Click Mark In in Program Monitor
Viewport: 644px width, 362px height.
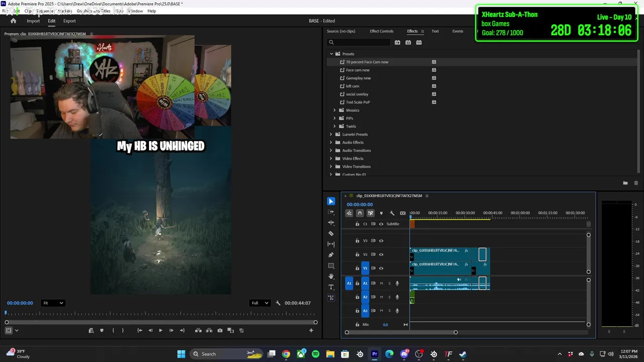(x=113, y=330)
